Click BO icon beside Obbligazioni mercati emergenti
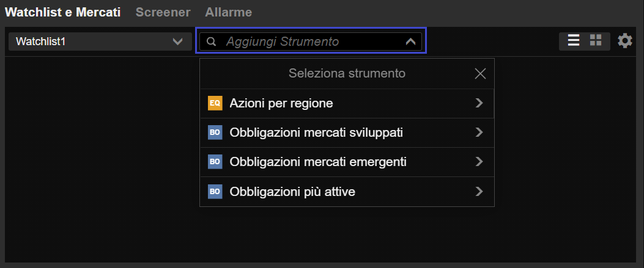 (x=215, y=162)
